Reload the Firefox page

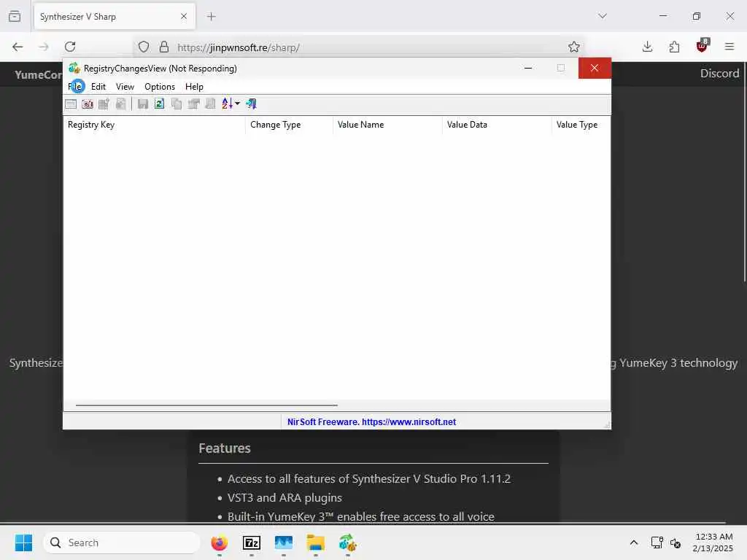(x=70, y=47)
